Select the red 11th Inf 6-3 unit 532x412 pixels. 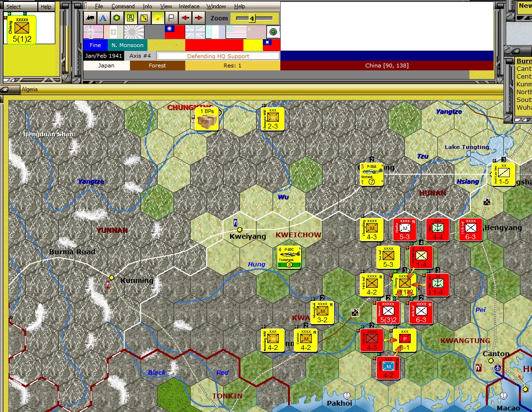click(x=470, y=230)
